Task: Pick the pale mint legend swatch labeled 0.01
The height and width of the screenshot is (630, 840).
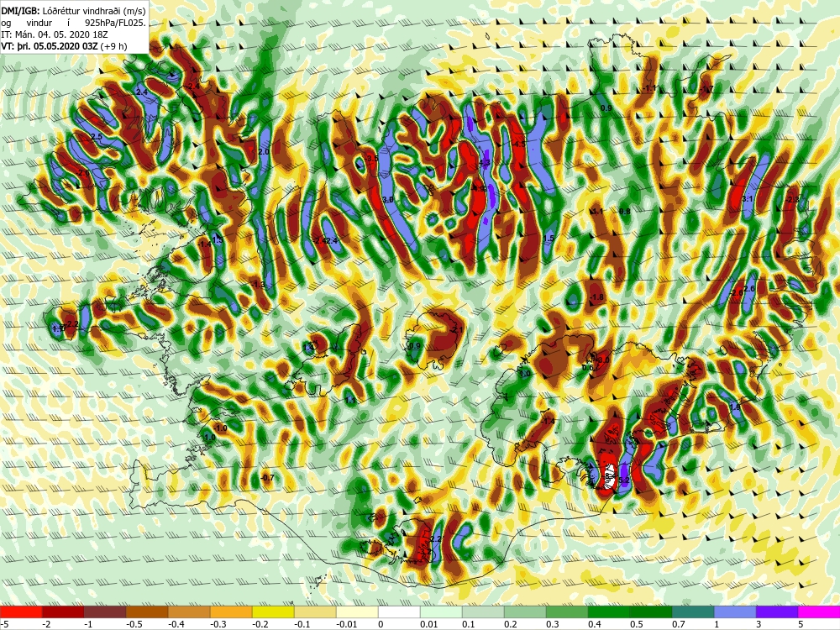Action: (x=441, y=612)
